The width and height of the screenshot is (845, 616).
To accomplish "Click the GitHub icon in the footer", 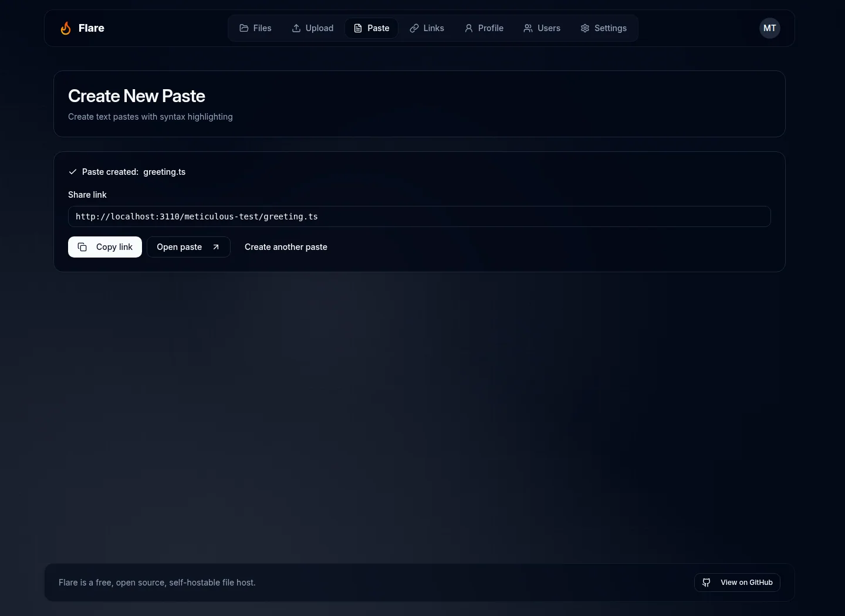I will click(707, 583).
